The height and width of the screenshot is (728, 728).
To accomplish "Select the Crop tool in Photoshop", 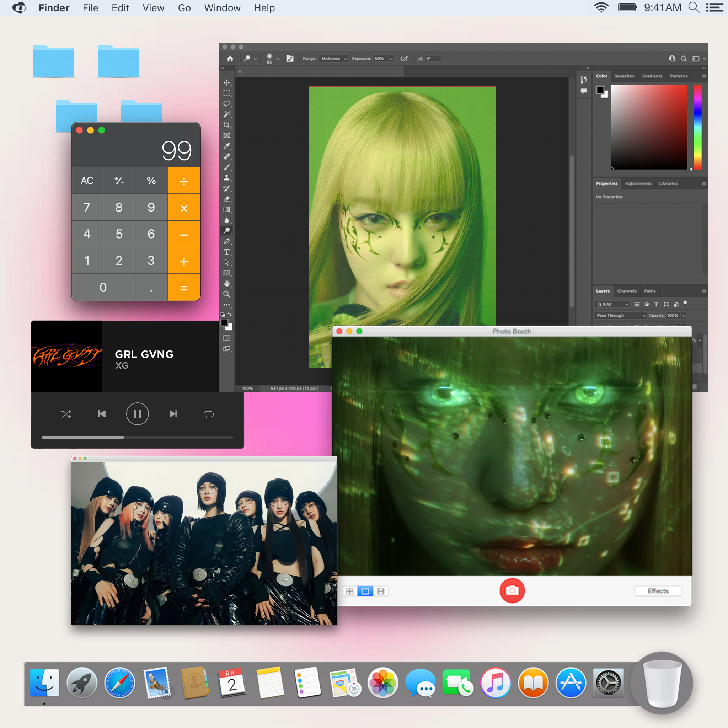I will click(x=226, y=125).
